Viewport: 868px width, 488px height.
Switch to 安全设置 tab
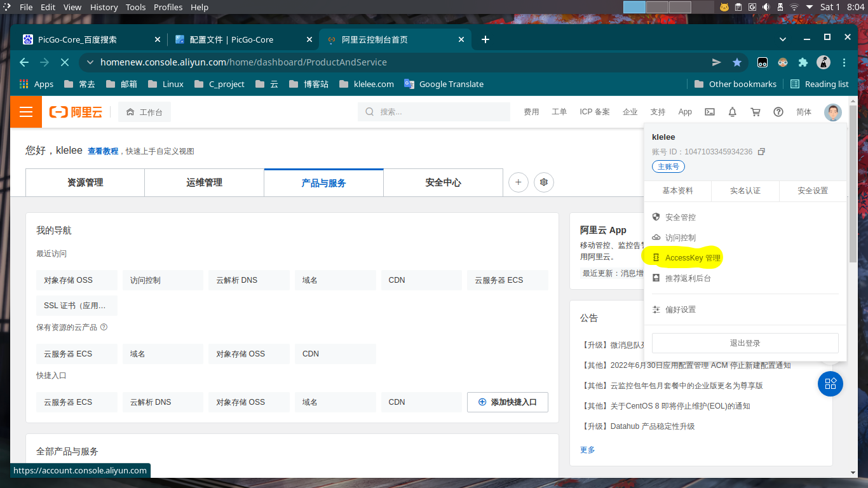click(813, 191)
